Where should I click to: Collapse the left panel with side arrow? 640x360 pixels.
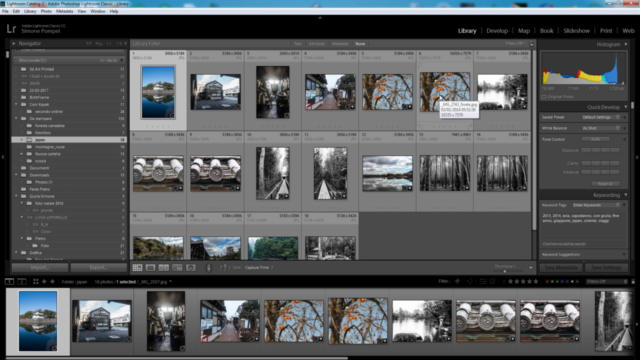(3, 157)
